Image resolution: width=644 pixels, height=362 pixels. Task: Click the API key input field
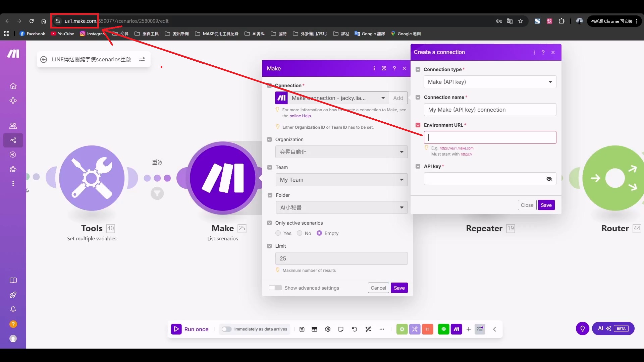[490, 179]
